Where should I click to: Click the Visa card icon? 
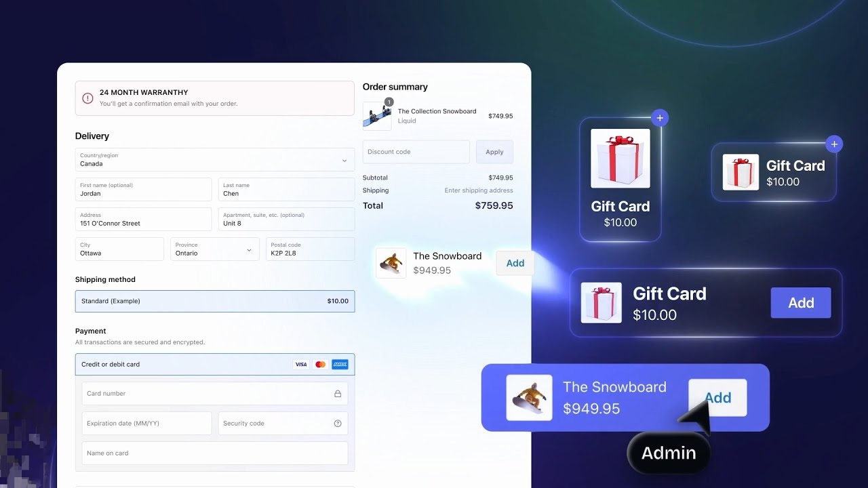(301, 365)
